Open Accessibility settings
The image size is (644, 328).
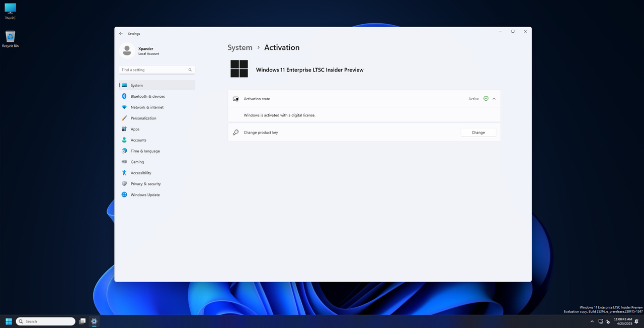[157, 173]
